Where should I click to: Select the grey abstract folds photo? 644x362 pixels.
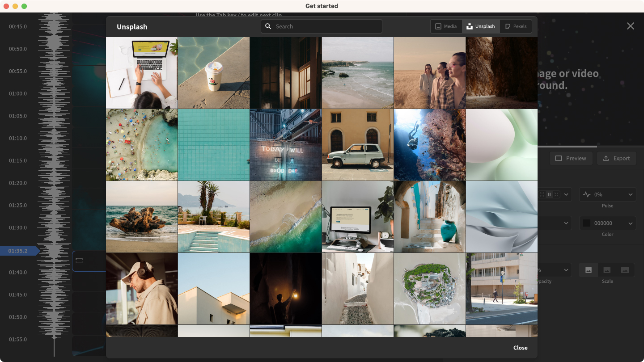click(x=502, y=217)
